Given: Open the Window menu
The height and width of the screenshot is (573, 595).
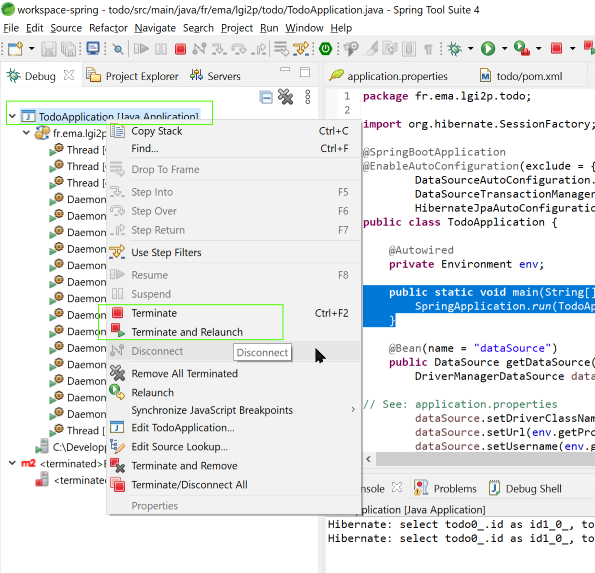Looking at the screenshot, I should tap(304, 28).
